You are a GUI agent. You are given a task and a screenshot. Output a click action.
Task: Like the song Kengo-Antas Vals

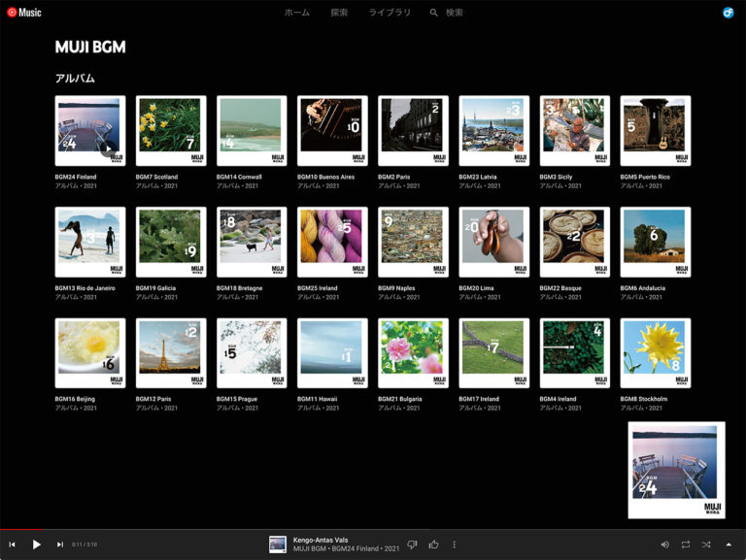tap(433, 544)
